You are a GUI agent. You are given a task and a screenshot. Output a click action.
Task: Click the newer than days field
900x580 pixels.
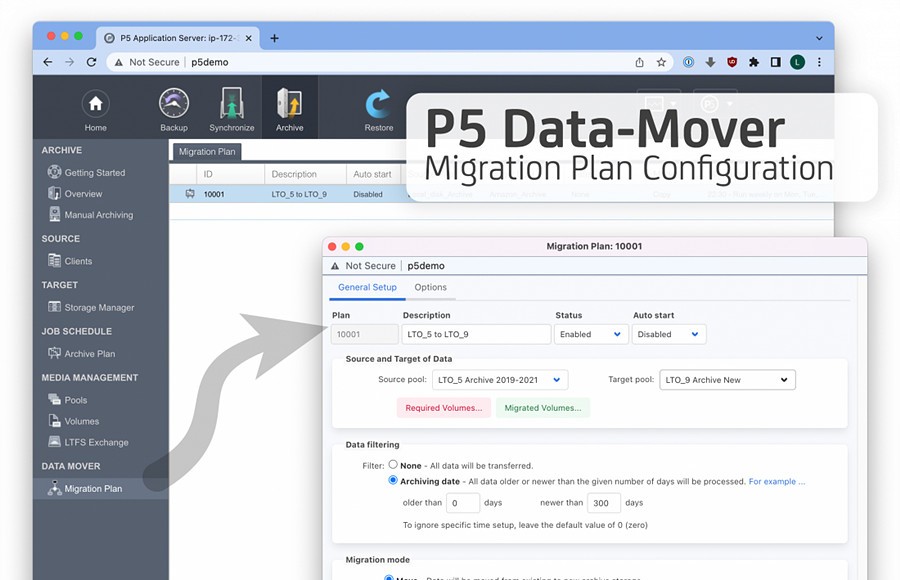tap(604, 503)
